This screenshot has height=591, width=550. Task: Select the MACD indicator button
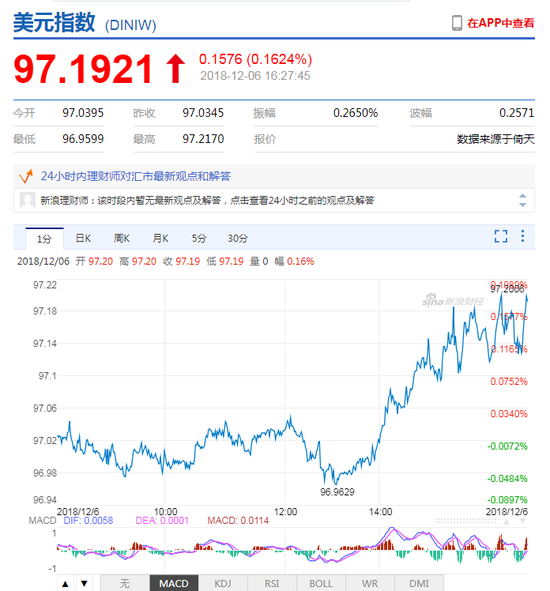[x=174, y=583]
